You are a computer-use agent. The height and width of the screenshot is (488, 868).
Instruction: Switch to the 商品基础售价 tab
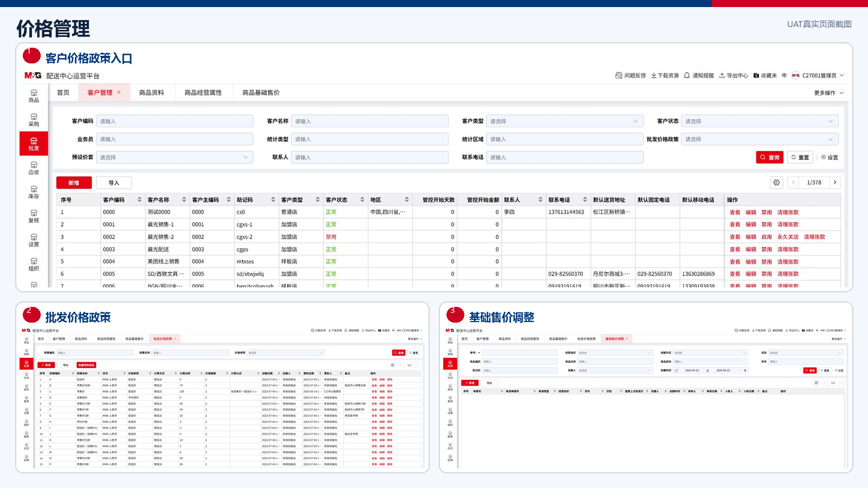click(x=261, y=93)
